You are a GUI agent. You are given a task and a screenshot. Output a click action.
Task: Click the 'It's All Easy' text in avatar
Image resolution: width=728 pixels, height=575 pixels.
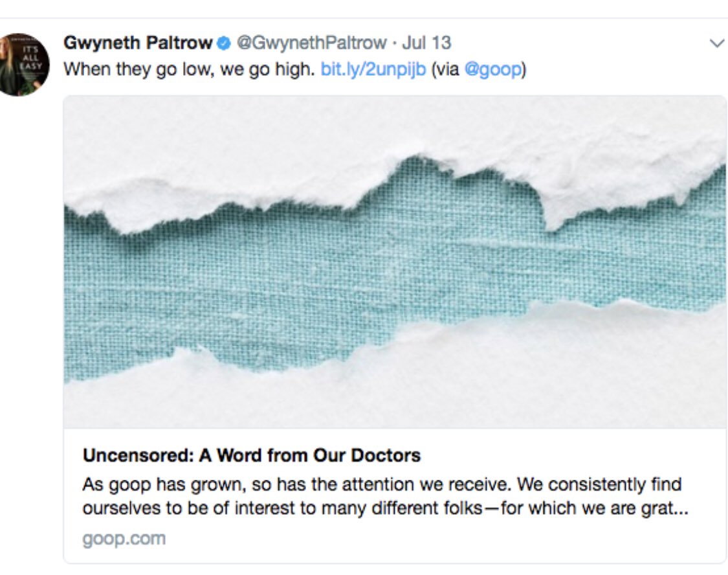tap(30, 57)
